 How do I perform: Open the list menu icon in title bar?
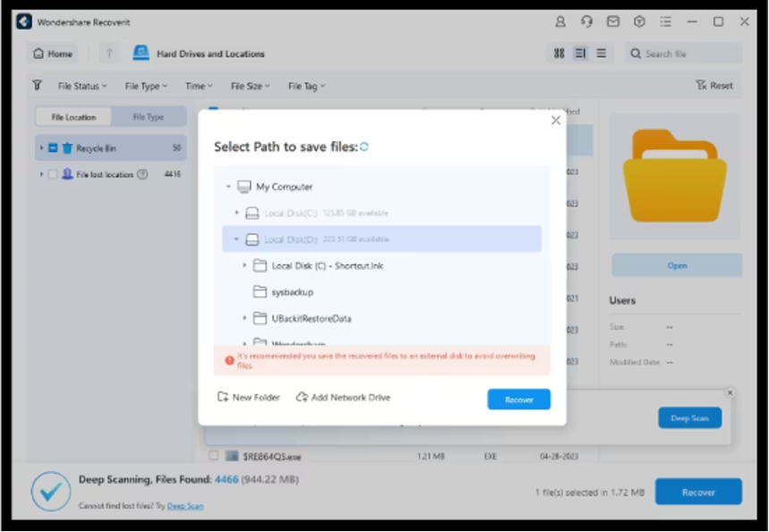click(665, 21)
